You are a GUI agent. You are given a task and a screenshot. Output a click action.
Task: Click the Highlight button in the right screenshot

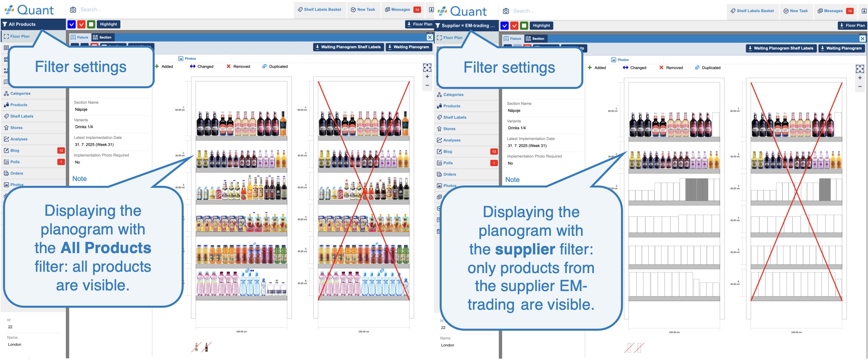pos(541,26)
